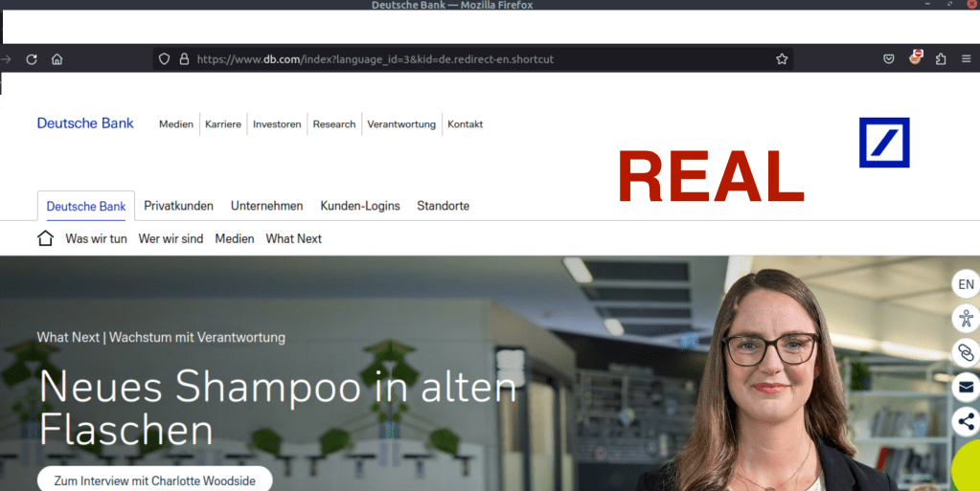Open the extensions puzzle icon
Screen dimensions: 980x491
click(941, 59)
